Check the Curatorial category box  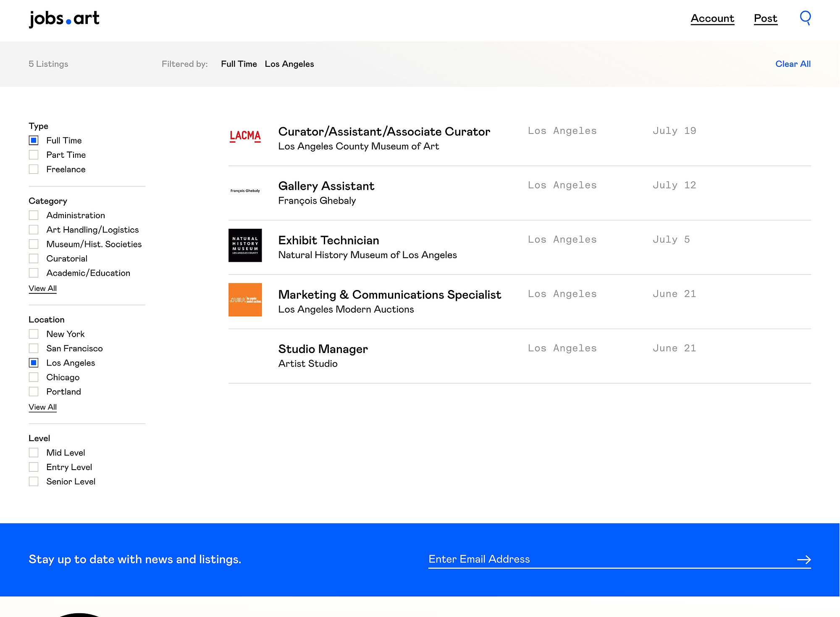point(34,259)
